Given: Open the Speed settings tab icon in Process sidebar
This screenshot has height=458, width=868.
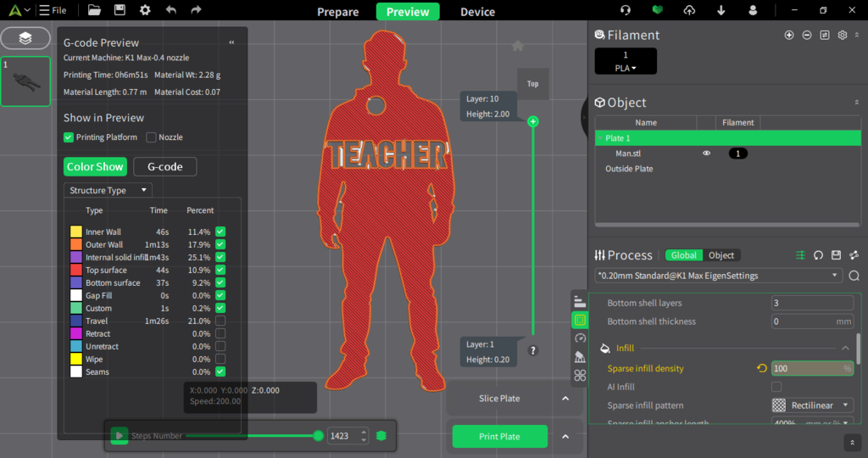Looking at the screenshot, I should [581, 338].
